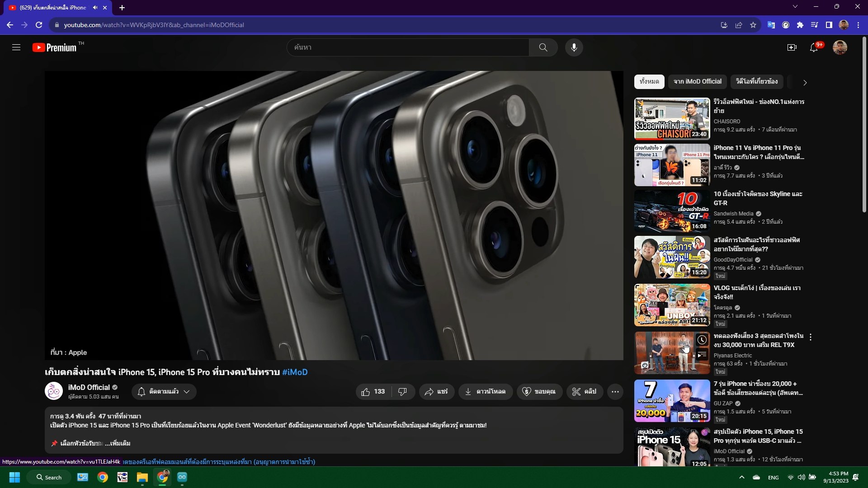Open the taskbar clock and date
The width and height of the screenshot is (868, 488).
(x=836, y=477)
